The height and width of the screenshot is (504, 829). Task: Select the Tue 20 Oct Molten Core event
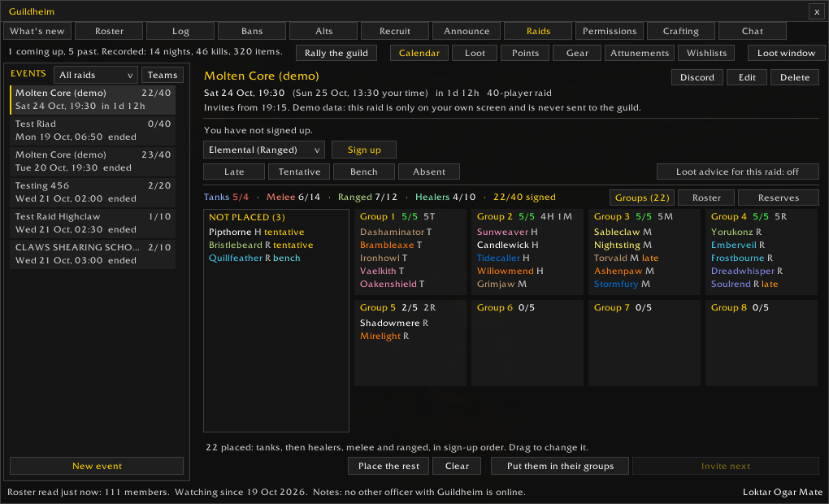click(93, 161)
